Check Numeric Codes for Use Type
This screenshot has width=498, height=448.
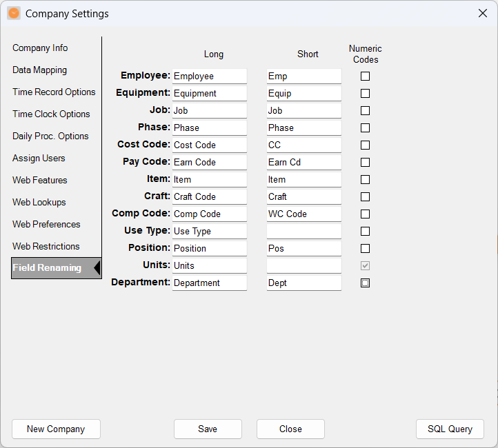coord(366,232)
